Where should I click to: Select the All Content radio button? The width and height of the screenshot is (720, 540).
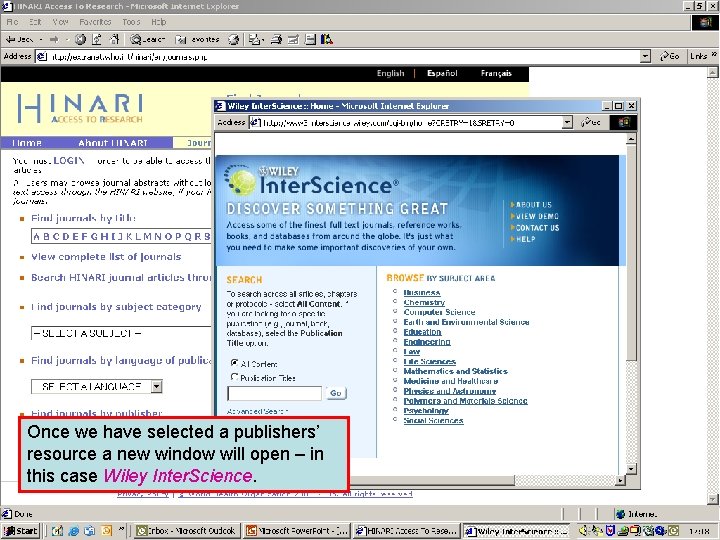point(234,363)
